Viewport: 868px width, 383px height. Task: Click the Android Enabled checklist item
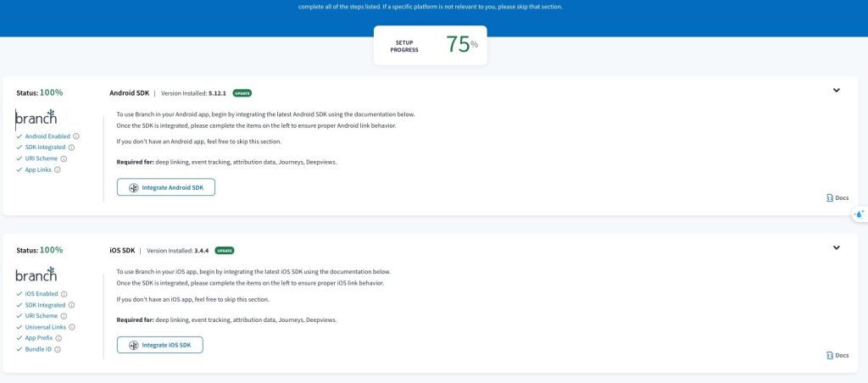pos(47,136)
